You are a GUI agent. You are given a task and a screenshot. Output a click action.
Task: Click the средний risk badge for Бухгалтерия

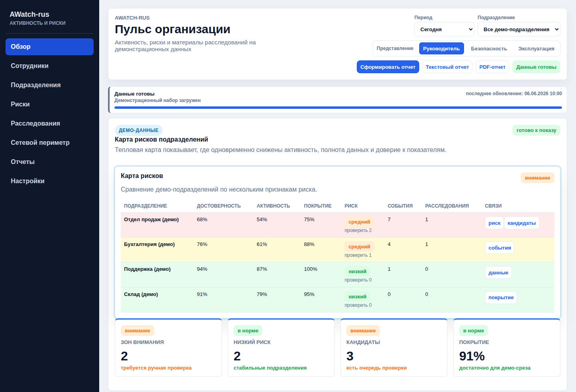click(359, 246)
